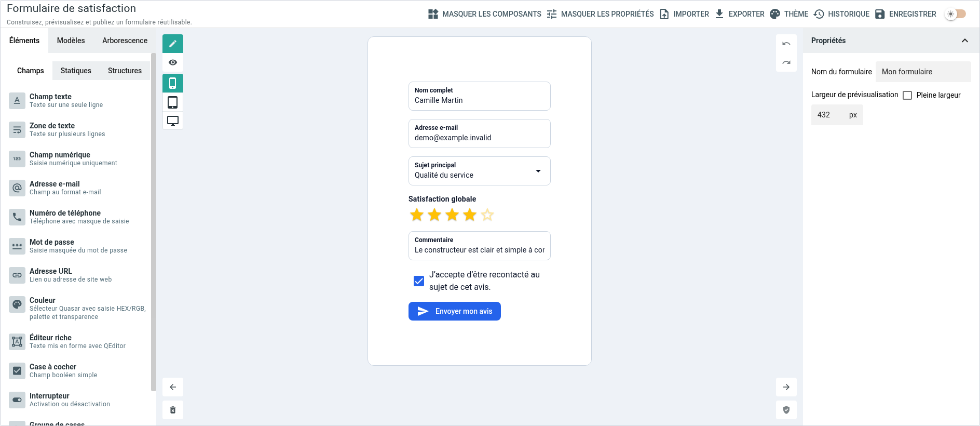Screen dimensions: 980x426
Task: Set rating to the first star
Action: click(417, 215)
